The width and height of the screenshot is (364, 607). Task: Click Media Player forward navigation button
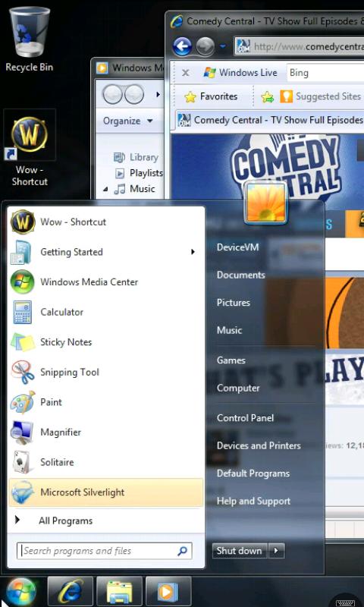[133, 94]
